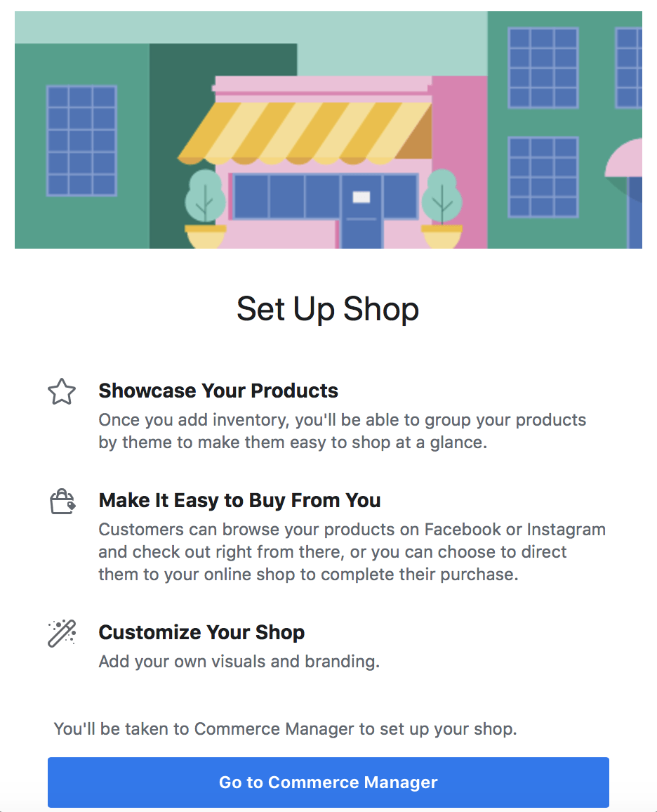Click the description about grouping products by theme
Screen dimensions: 657x812
click(x=343, y=431)
